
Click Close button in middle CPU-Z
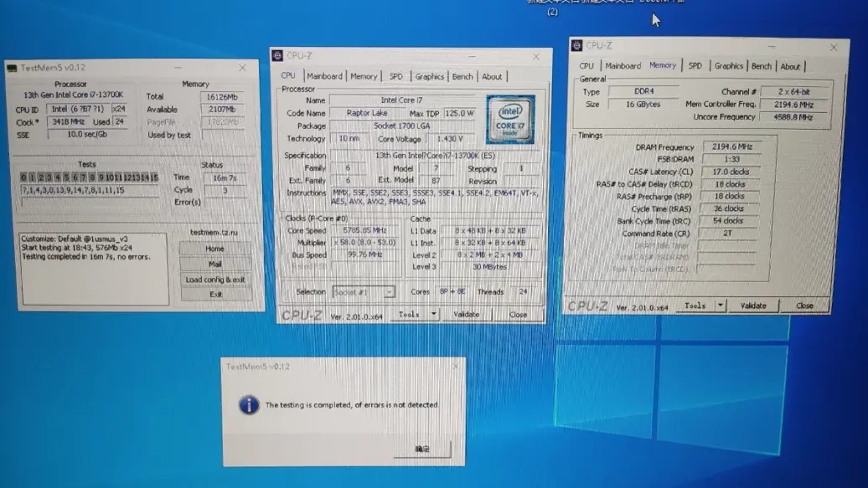[x=518, y=315]
